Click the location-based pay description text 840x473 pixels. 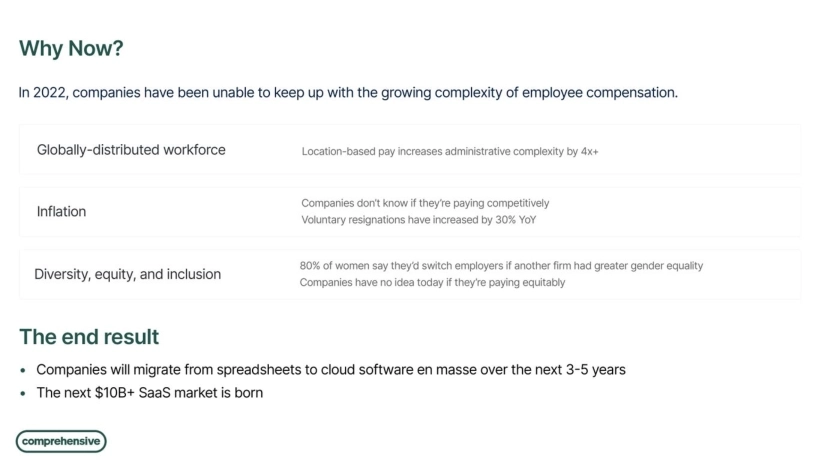click(450, 152)
